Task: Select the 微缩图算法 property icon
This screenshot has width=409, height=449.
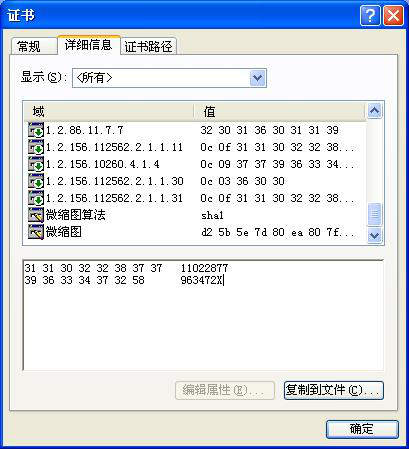Action: pos(36,215)
